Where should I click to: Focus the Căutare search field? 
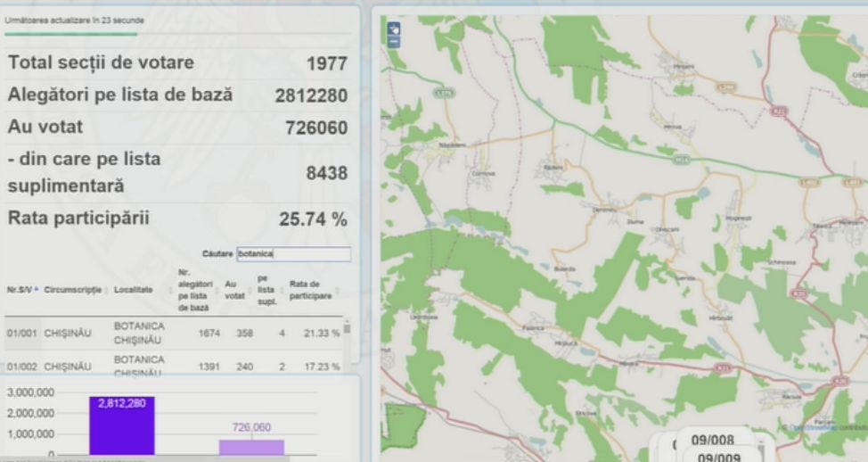pyautogui.click(x=294, y=253)
